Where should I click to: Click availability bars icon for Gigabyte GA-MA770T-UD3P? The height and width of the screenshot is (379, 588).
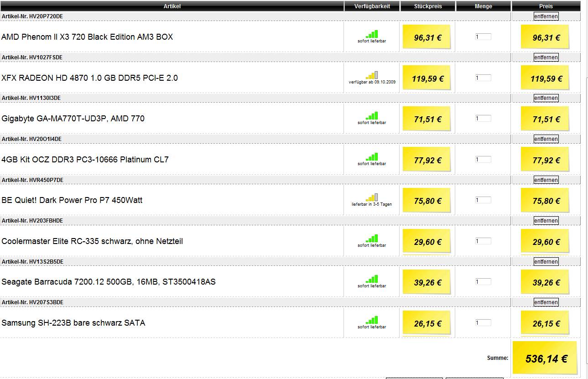tap(372, 116)
